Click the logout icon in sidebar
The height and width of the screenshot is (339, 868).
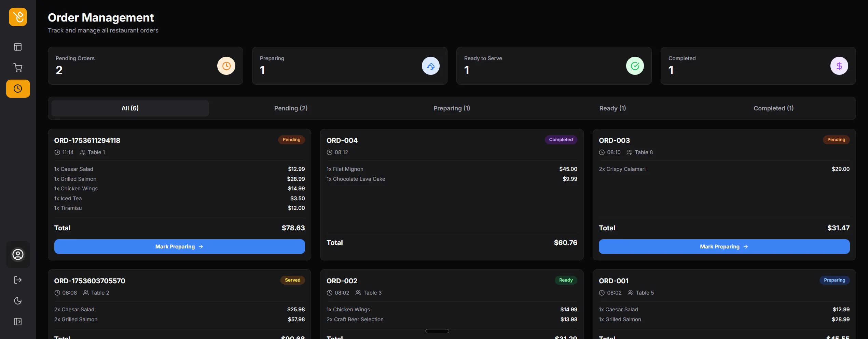point(18,280)
